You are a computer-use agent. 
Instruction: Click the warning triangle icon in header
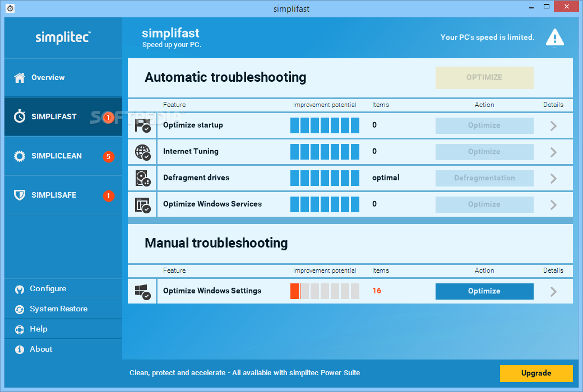pyautogui.click(x=555, y=38)
